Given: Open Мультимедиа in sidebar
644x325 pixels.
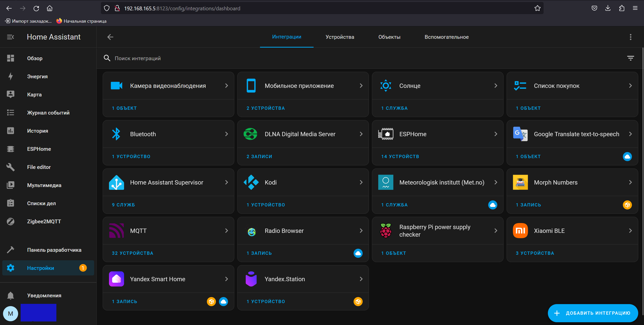Looking at the screenshot, I should point(48,185).
